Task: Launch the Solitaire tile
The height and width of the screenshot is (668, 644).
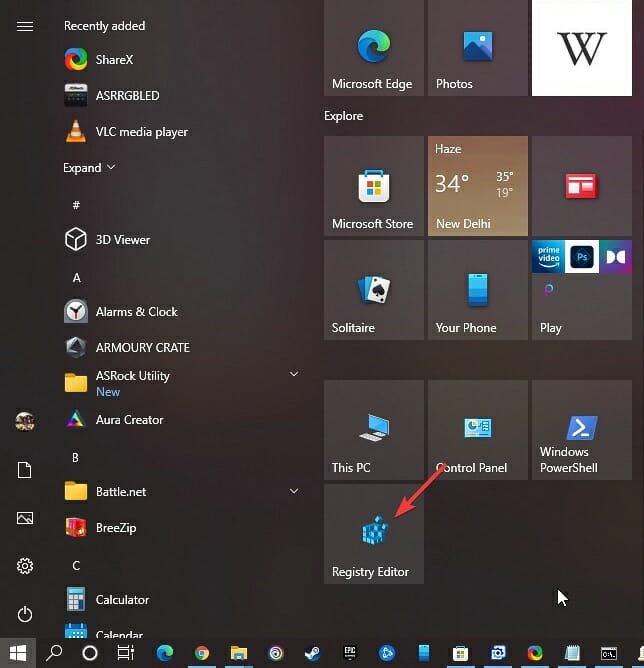Action: (x=374, y=290)
